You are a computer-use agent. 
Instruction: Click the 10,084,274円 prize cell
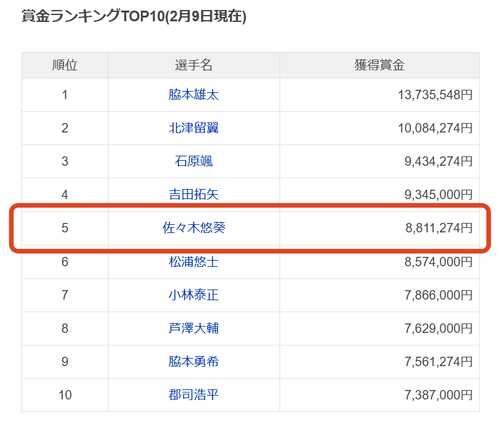[379, 128]
